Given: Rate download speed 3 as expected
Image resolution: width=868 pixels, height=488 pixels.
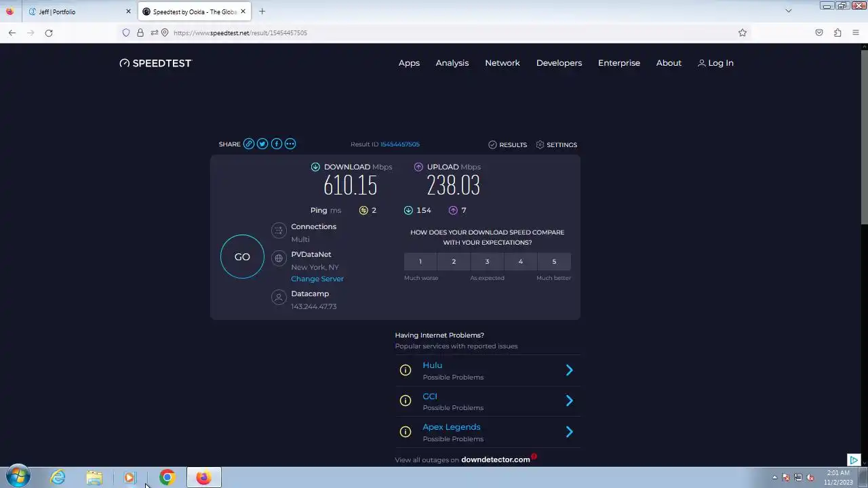Looking at the screenshot, I should coord(487,262).
